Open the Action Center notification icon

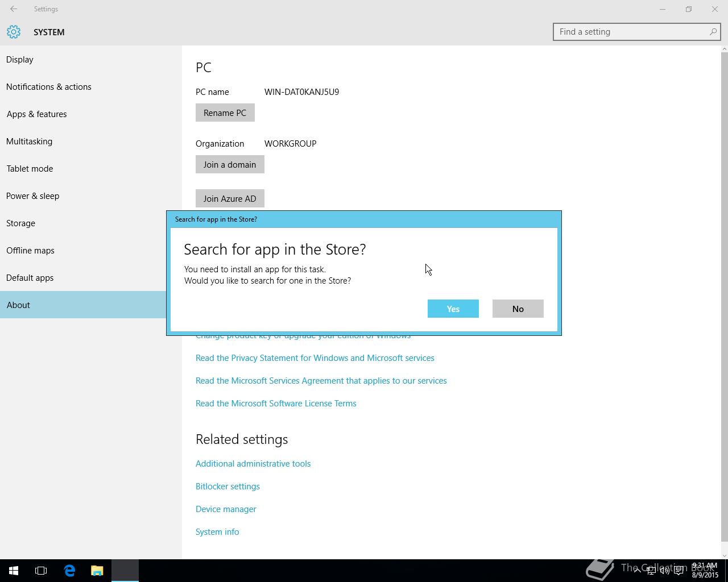pyautogui.click(x=679, y=571)
